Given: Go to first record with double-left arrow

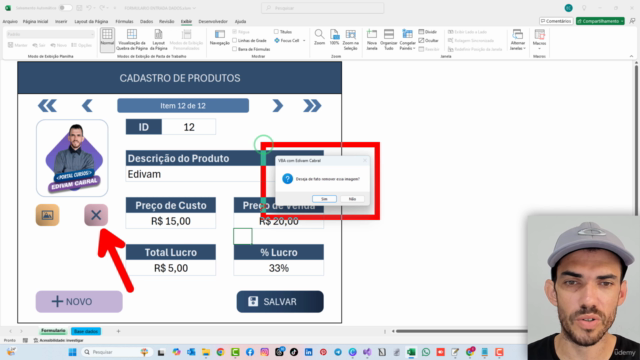Looking at the screenshot, I should click(47, 106).
